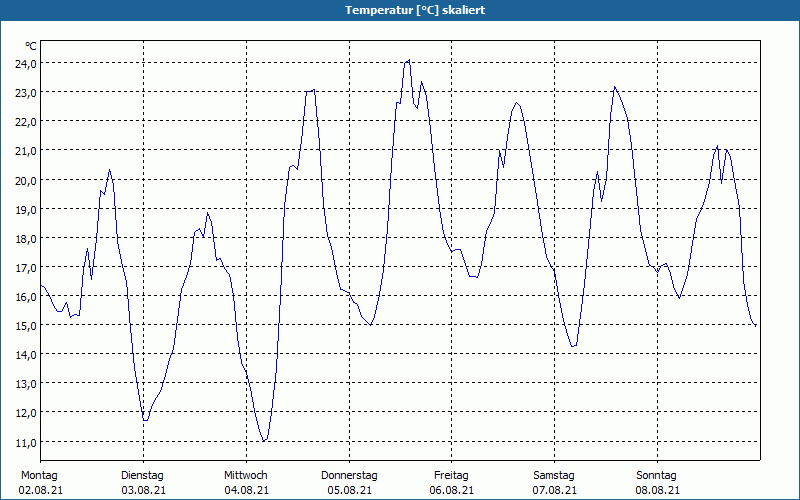Click the Mittwoch day label

click(245, 475)
